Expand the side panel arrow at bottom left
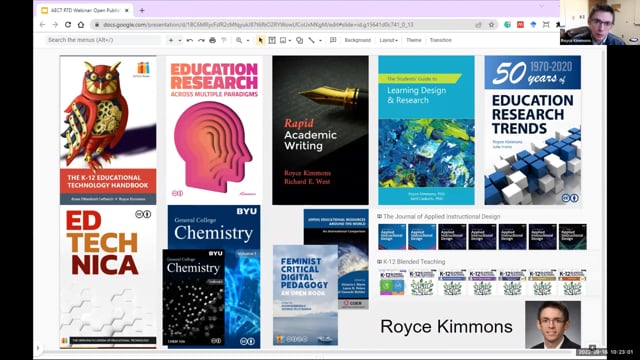This screenshot has height=360, width=640. (x=38, y=348)
